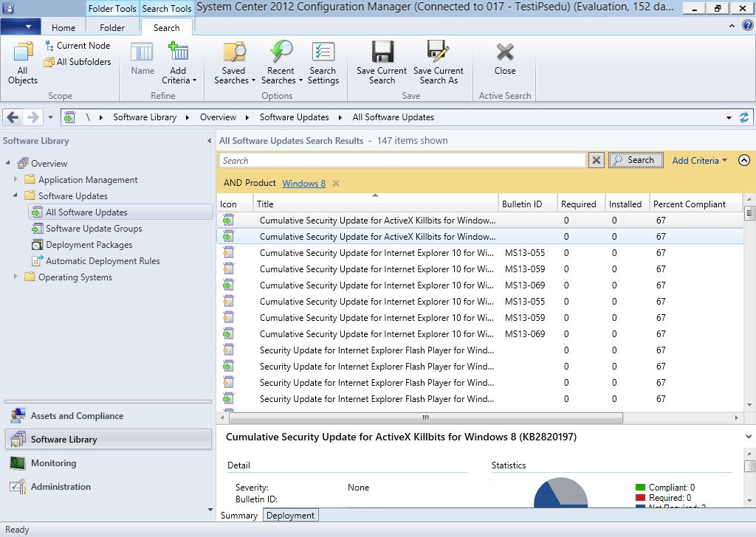
Task: Refresh the view using the address bar icon
Action: (x=744, y=117)
